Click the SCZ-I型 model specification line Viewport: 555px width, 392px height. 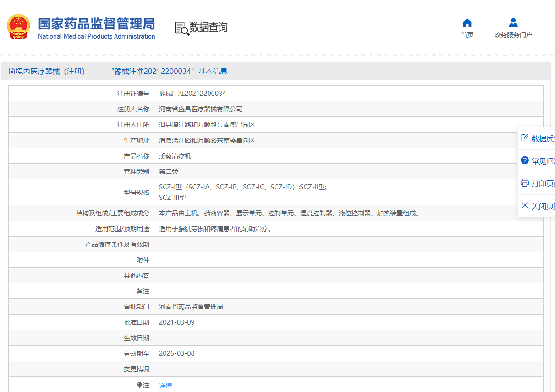(x=243, y=187)
